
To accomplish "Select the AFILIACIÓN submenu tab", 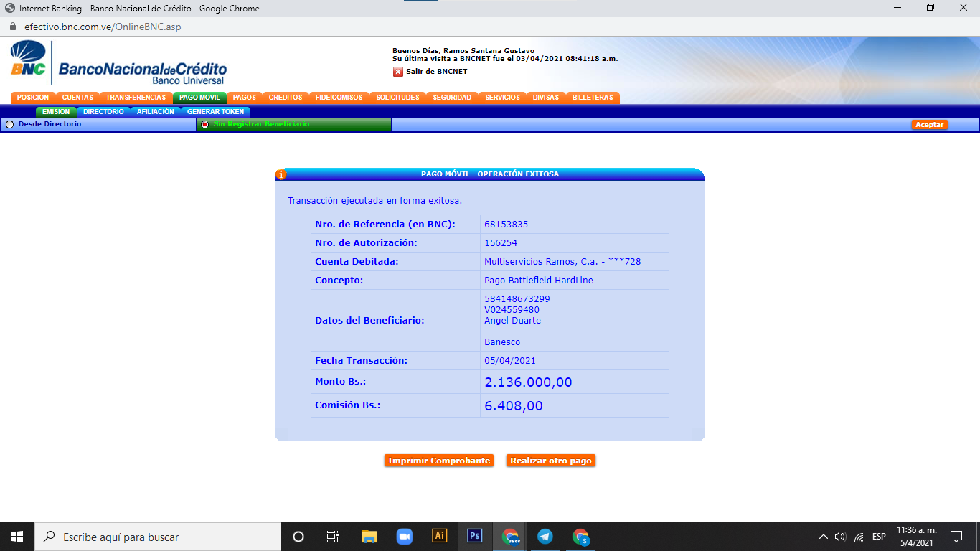I will pyautogui.click(x=155, y=112).
